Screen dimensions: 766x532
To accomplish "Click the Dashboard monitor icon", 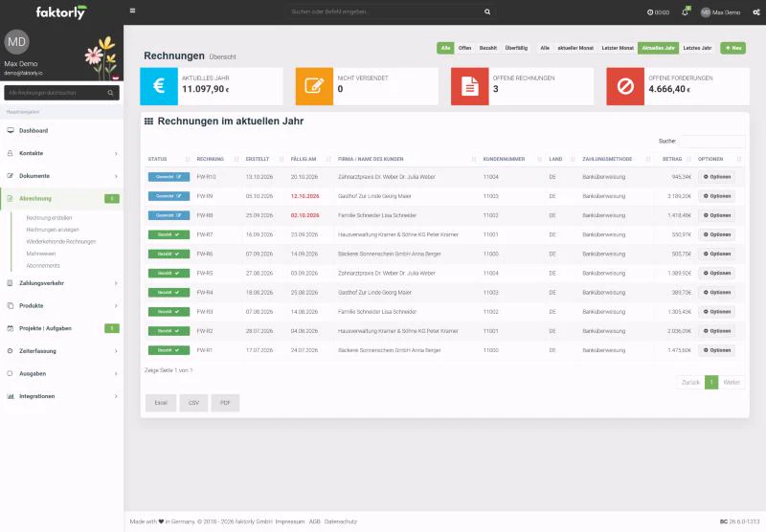I will 11,130.
